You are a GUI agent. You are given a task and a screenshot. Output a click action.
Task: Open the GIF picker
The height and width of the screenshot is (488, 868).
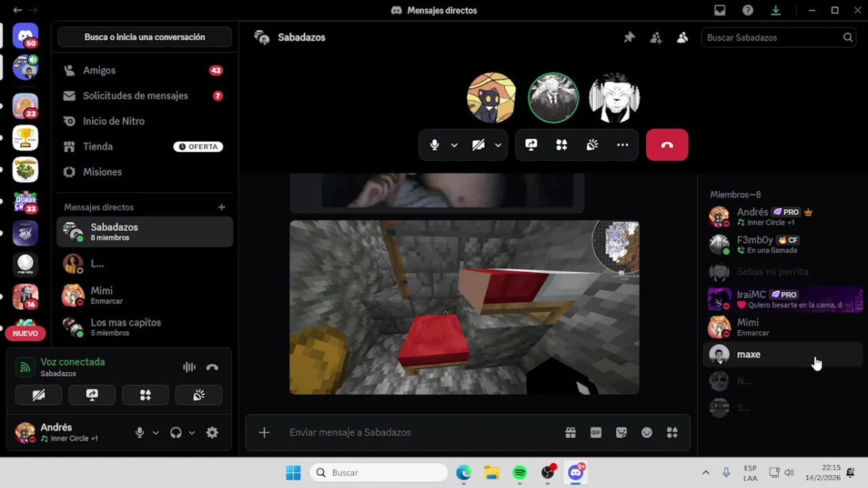coord(596,432)
